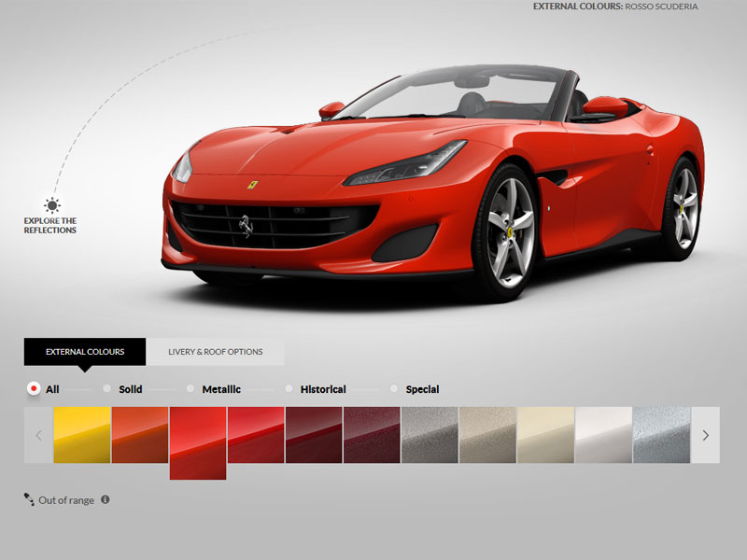Select the Historical colours radio button
Image resolution: width=747 pixels, height=560 pixels.
[289, 388]
